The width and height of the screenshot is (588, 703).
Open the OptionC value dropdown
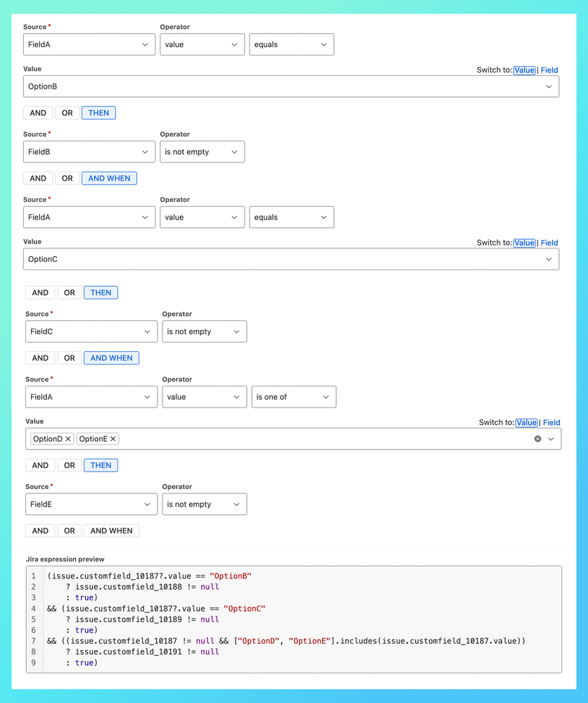pyautogui.click(x=291, y=259)
